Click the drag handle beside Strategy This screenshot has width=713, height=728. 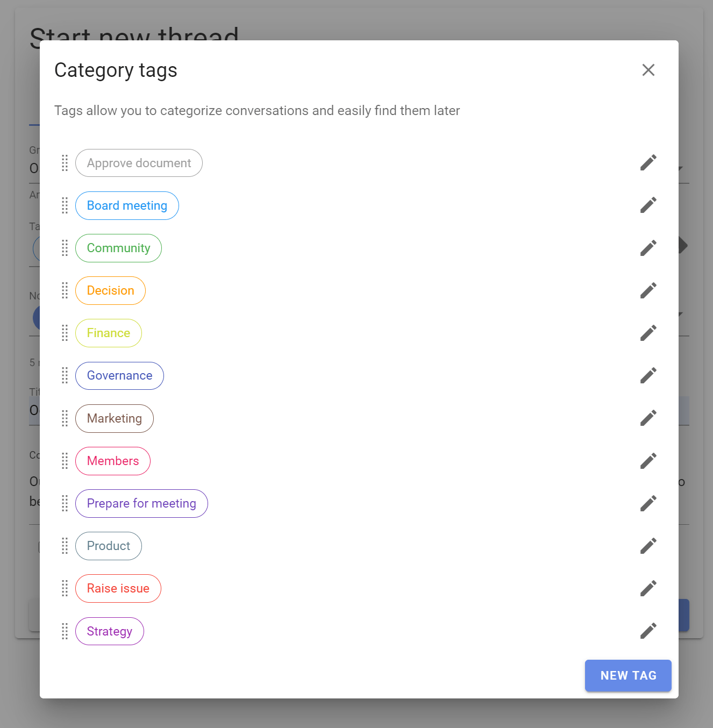(x=65, y=631)
